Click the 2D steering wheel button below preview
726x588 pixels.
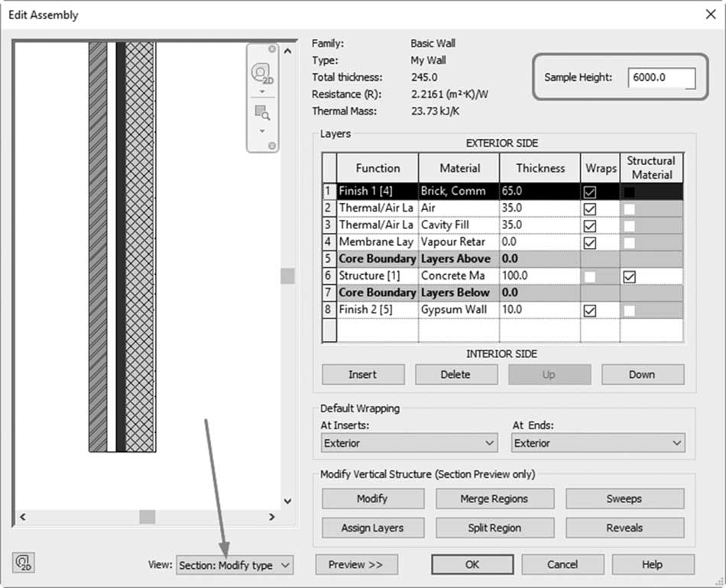click(23, 563)
